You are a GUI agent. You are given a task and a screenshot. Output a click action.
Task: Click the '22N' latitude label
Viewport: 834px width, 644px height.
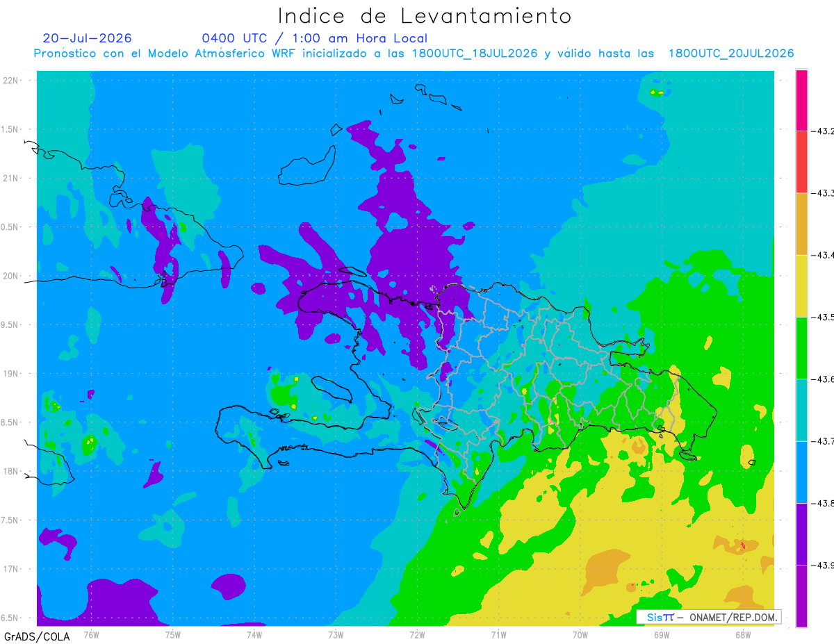12,81
